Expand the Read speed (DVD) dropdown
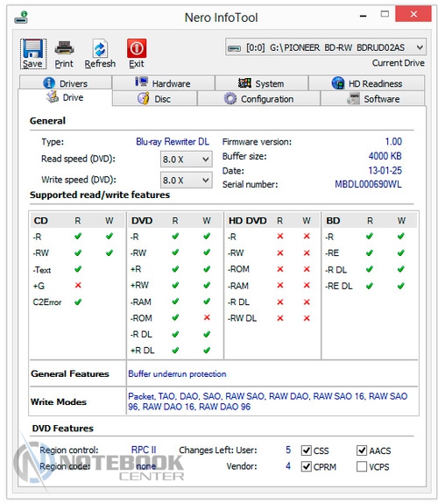 click(x=187, y=160)
